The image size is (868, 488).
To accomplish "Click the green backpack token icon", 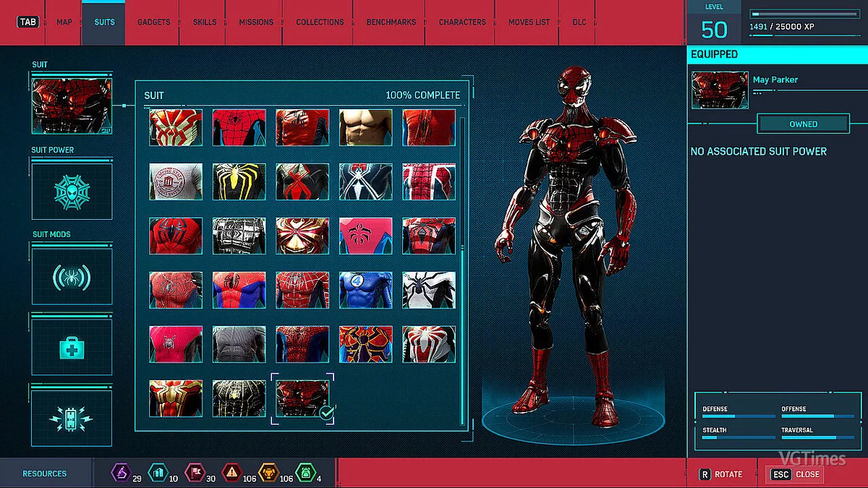I will [305, 474].
